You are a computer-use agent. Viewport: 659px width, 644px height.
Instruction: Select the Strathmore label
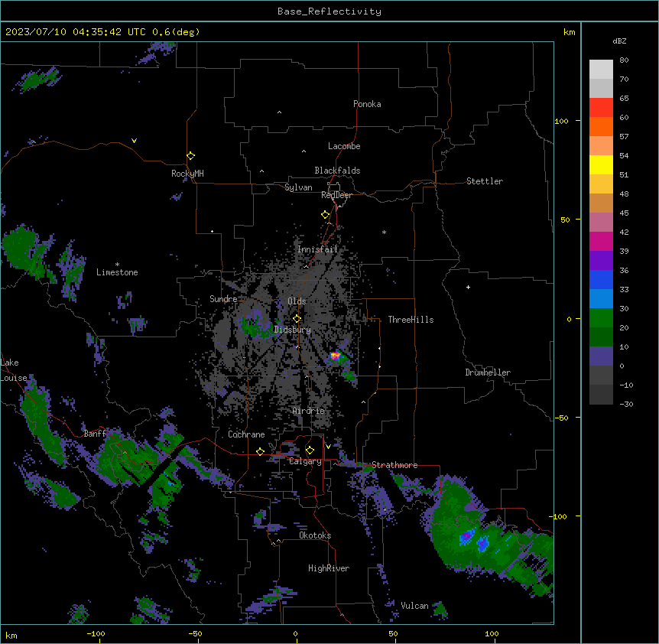point(394,465)
